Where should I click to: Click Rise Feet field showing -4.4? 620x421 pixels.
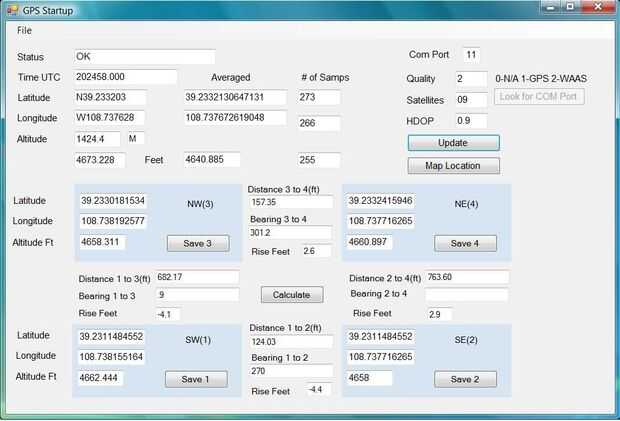pos(319,389)
